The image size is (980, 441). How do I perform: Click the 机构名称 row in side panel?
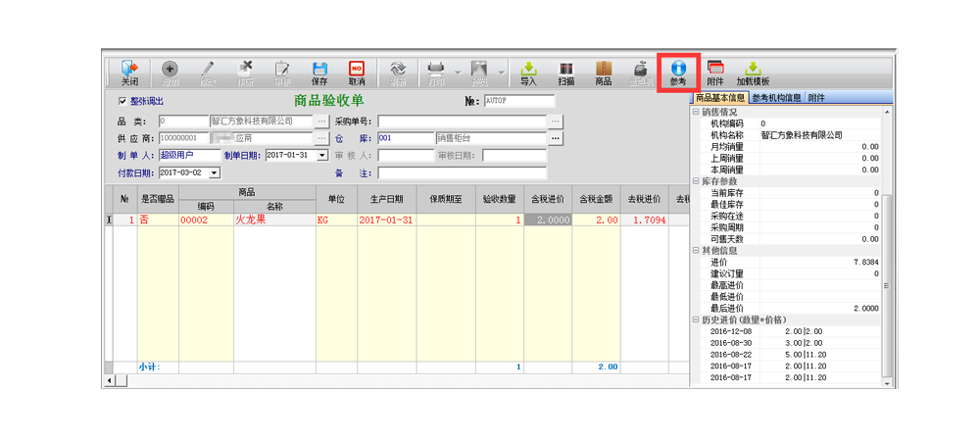pos(788,135)
